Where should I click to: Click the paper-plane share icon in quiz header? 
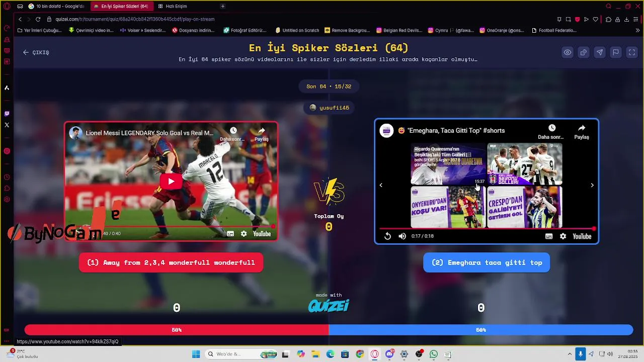(600, 52)
